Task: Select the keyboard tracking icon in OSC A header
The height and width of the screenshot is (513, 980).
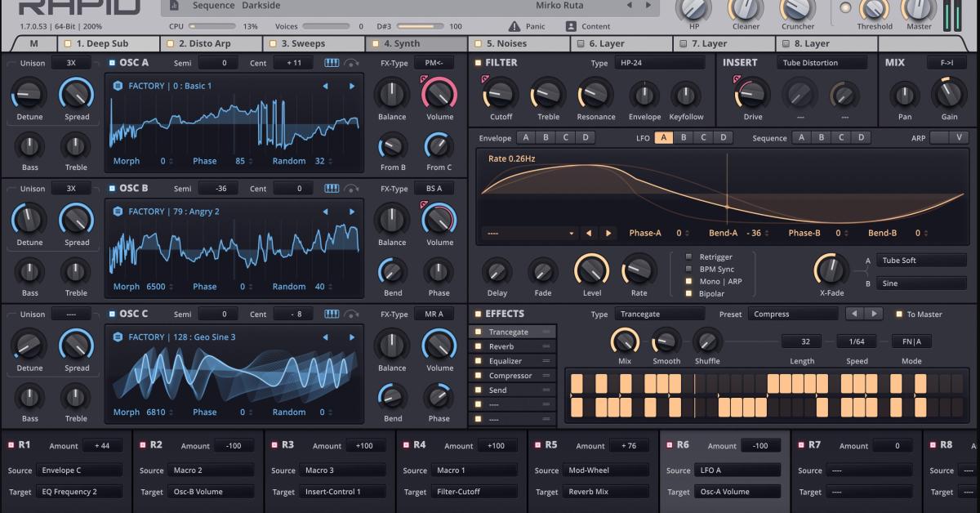Action: point(331,62)
